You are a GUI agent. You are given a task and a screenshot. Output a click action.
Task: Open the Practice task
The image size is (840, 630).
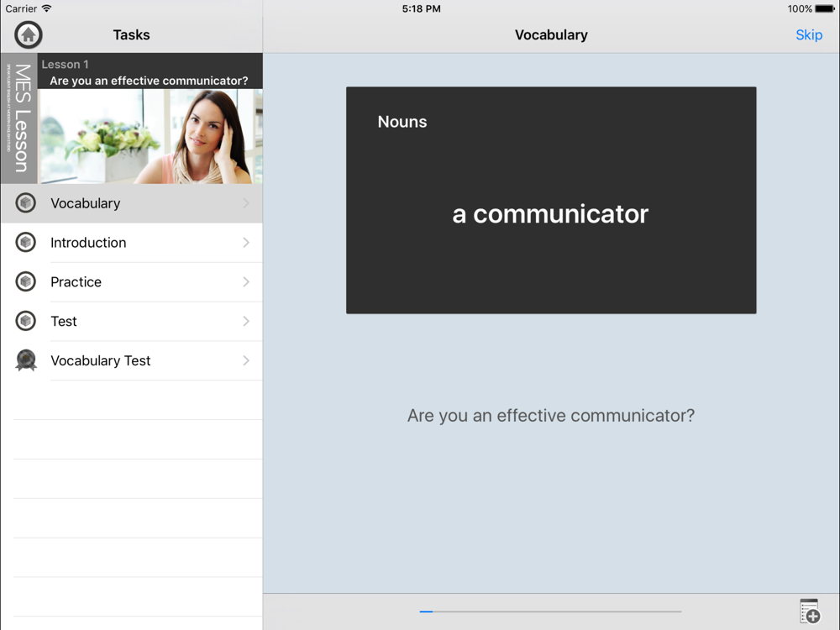click(132, 281)
